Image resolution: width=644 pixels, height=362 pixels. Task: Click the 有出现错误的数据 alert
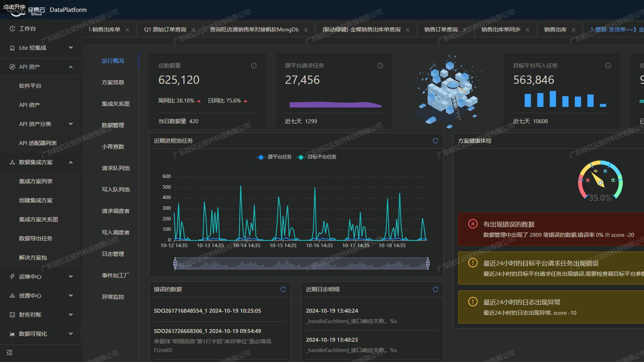[551, 229]
